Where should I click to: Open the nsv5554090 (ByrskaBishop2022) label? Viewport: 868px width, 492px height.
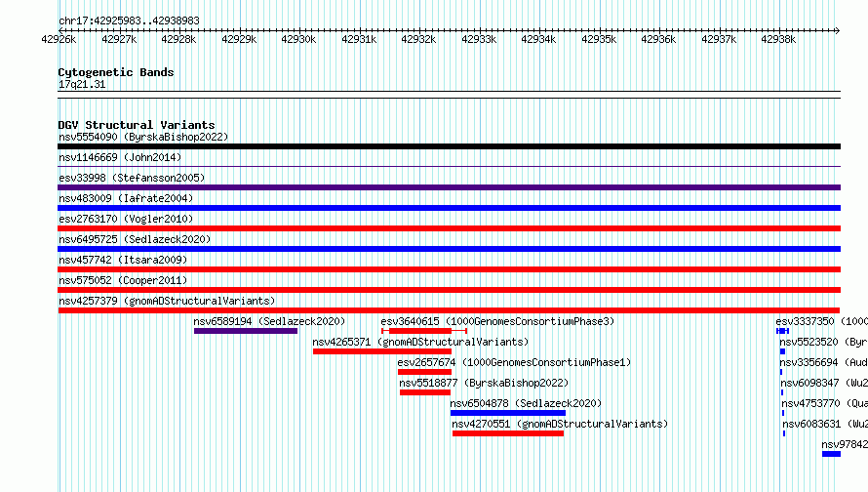coord(143,137)
